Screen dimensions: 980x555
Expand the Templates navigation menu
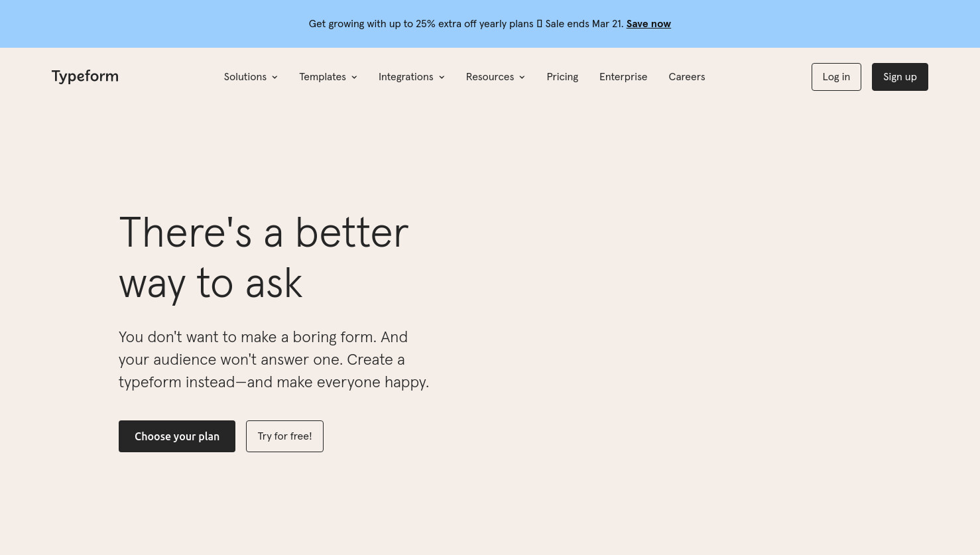coord(328,77)
